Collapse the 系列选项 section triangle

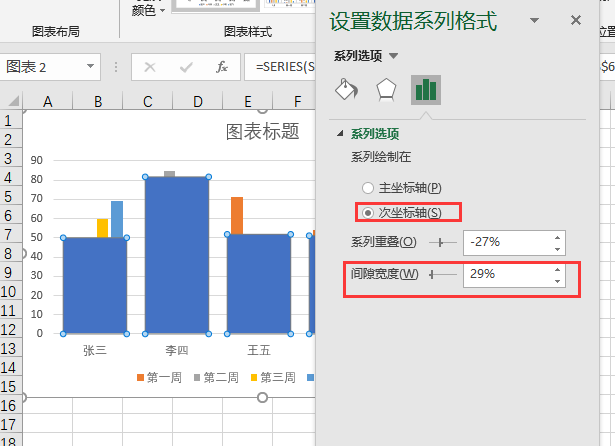coord(340,134)
